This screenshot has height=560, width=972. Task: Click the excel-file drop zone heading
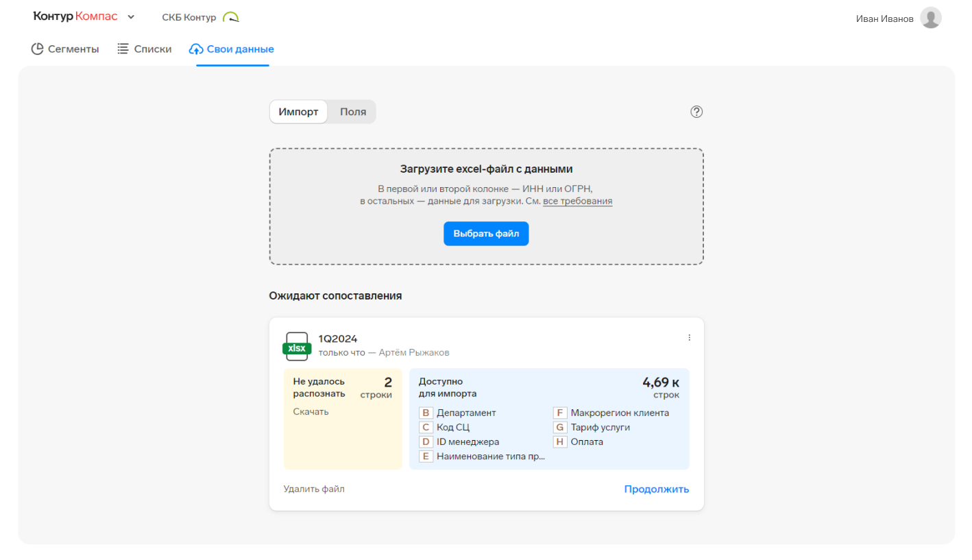(x=486, y=169)
